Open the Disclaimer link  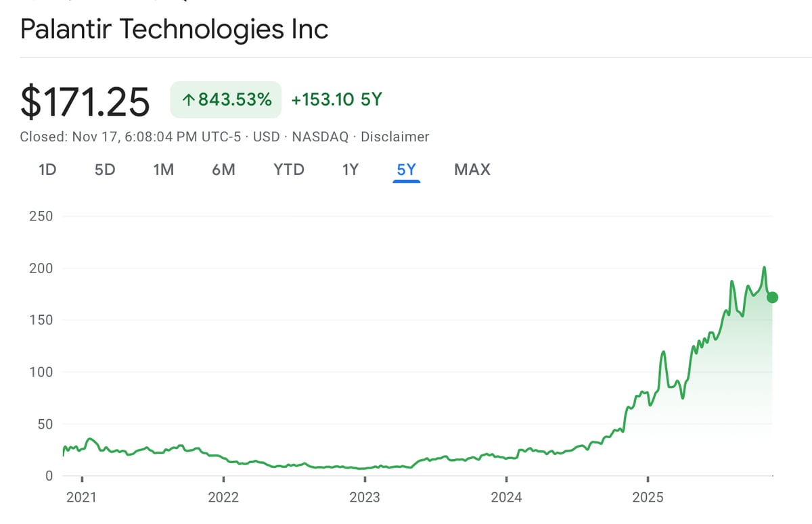(x=394, y=137)
